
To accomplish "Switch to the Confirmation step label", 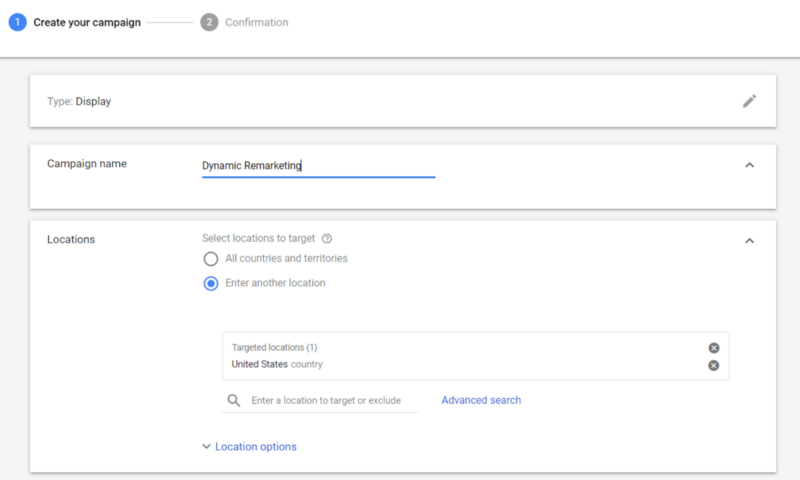I will click(x=257, y=22).
